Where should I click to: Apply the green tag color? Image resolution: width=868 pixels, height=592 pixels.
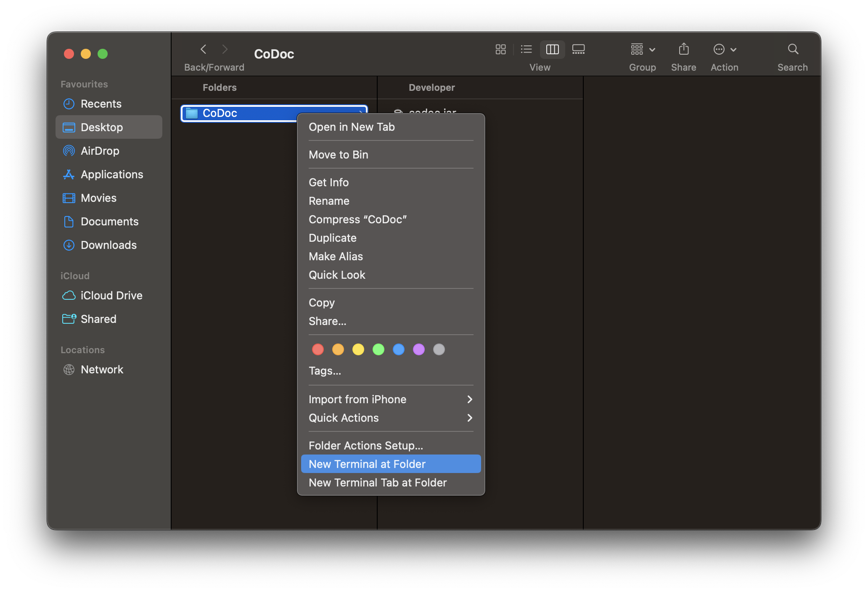(378, 349)
